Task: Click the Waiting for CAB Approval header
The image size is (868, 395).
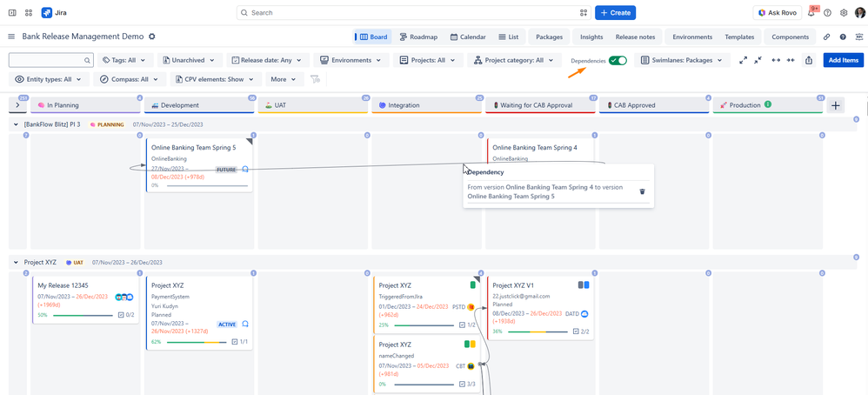Action: tap(540, 105)
